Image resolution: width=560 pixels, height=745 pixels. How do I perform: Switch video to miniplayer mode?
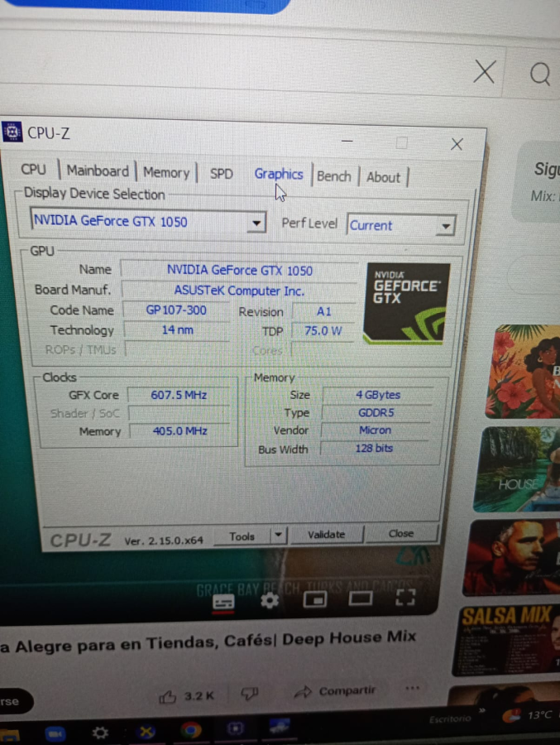coord(315,600)
